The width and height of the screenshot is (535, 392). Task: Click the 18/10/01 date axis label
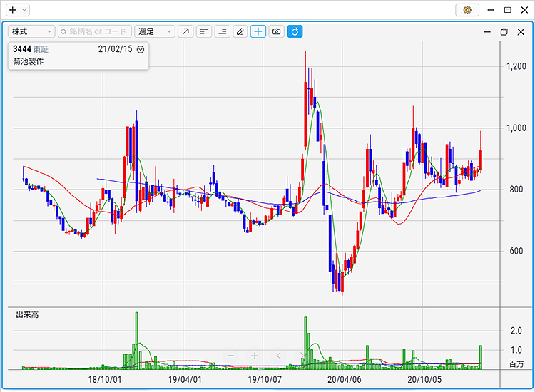105,379
